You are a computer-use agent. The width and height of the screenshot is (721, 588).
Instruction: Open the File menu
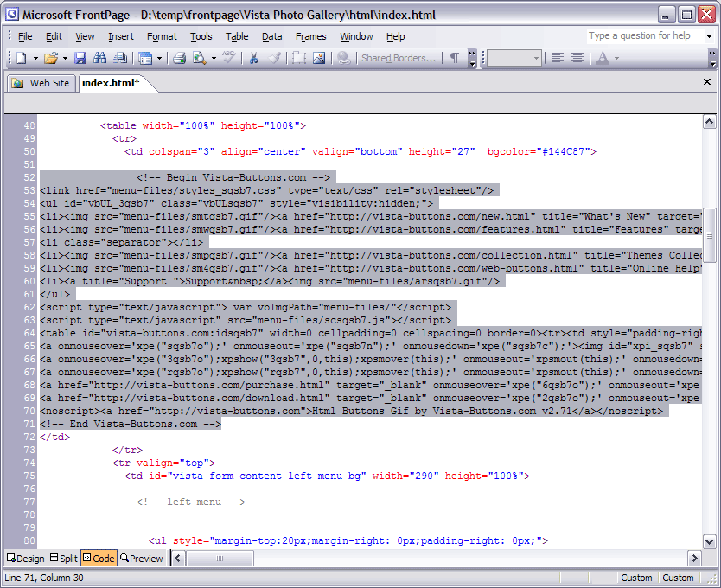click(25, 36)
